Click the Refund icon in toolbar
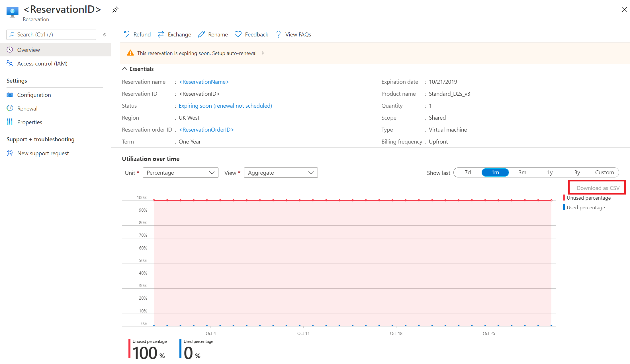 (x=127, y=34)
